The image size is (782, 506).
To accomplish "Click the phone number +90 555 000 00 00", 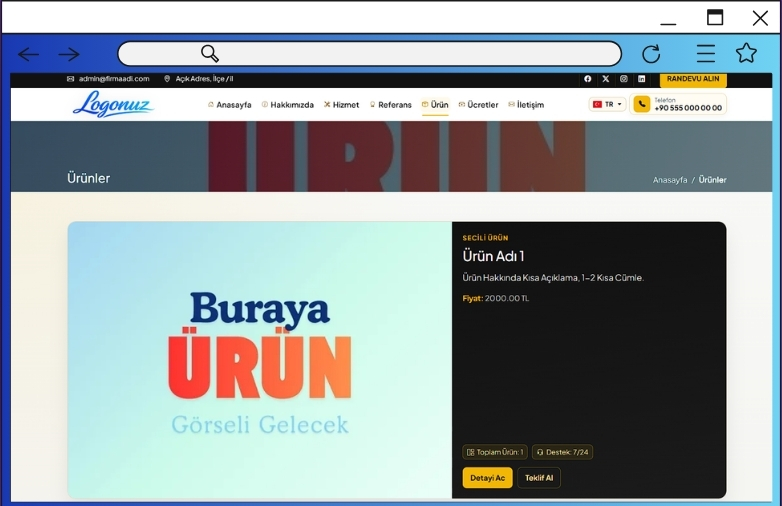I will tap(688, 108).
